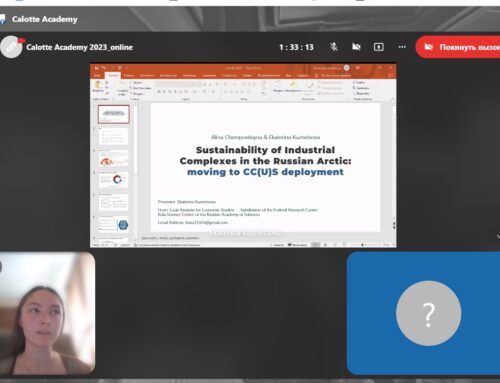500x383 pixels.
Task: Click the blue subtitle moving to CC(U)S deployment
Action: click(265, 172)
